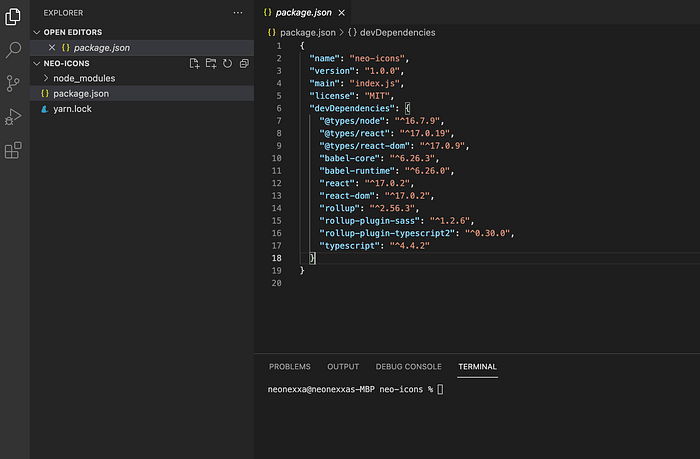Click the "name" key on line 2
The width and height of the screenshot is (700, 459).
324,58
